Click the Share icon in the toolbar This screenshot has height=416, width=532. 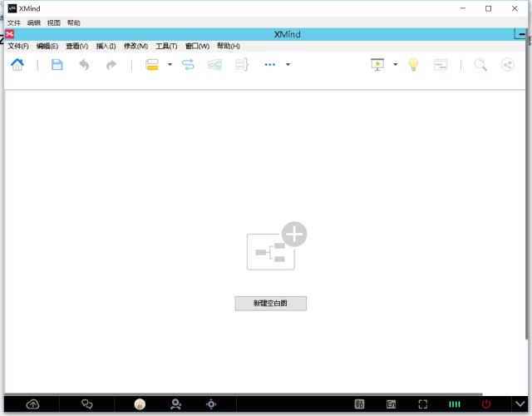click(508, 65)
